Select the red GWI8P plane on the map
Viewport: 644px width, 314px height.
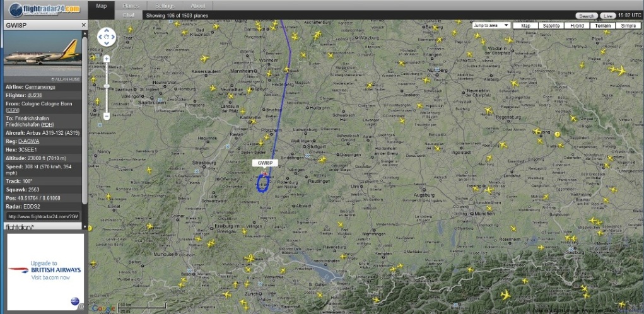tap(264, 175)
